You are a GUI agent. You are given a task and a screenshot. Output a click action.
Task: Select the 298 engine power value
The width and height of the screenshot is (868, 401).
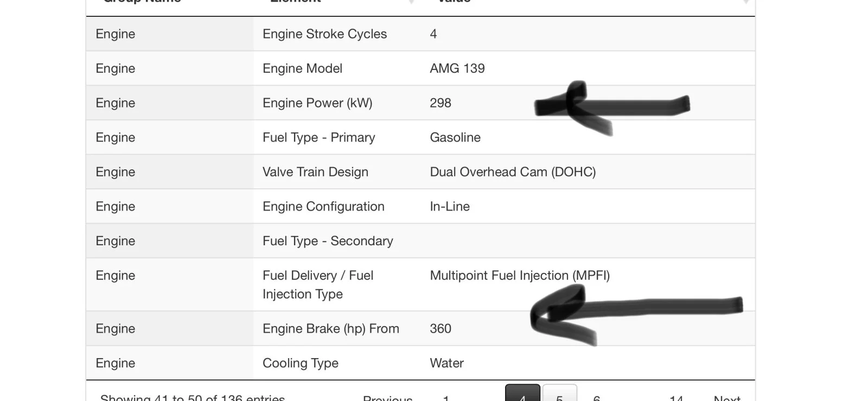[440, 103]
